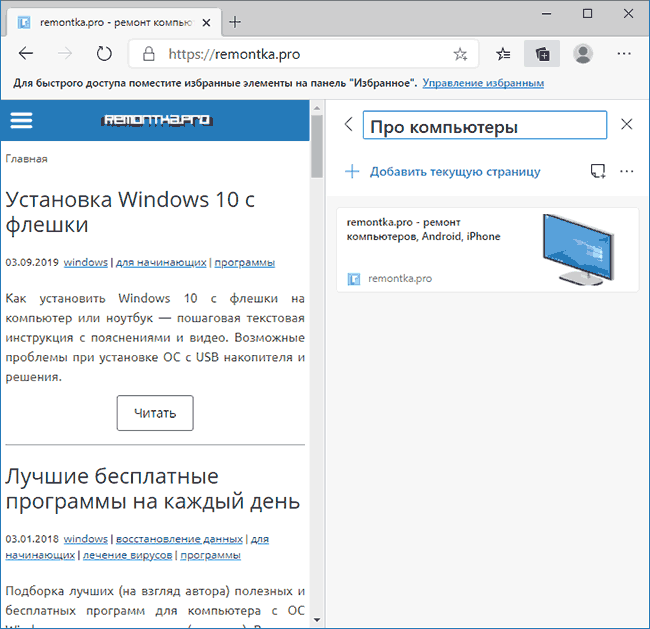
Task: View site security lock info
Action: tap(148, 54)
